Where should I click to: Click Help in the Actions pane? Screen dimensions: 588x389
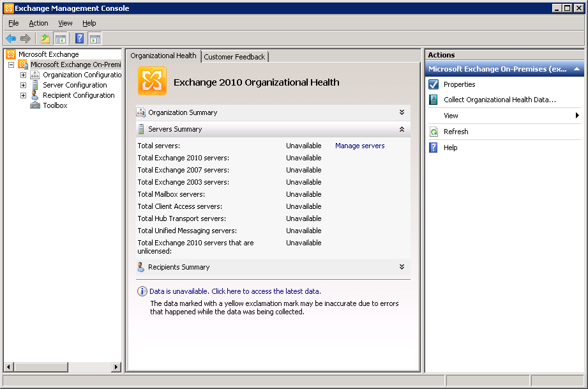(450, 148)
